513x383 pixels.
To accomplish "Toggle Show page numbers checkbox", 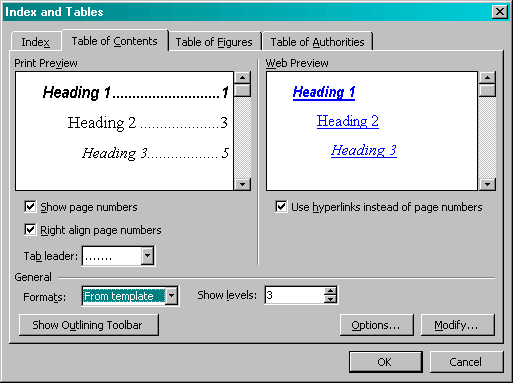I will pos(30,207).
